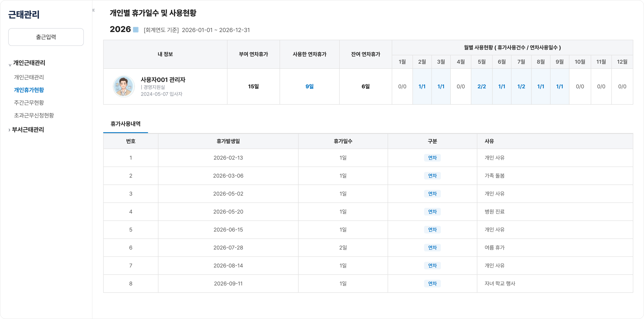Click the February 1/1 usage cell
Image resolution: width=644 pixels, height=319 pixels.
422,87
